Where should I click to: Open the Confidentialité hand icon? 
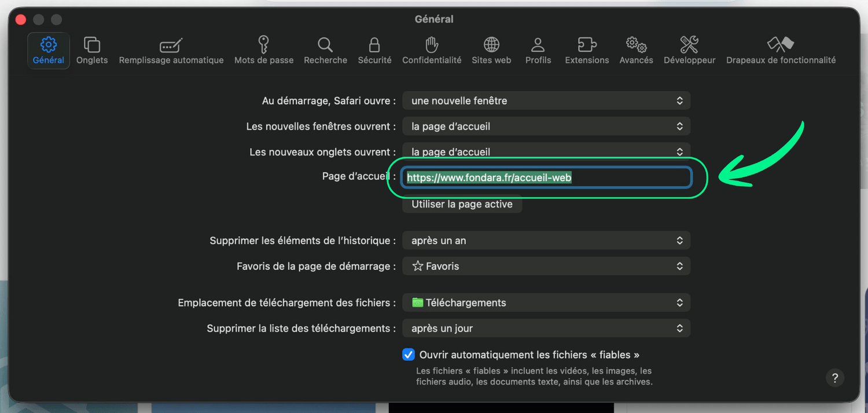tap(432, 45)
